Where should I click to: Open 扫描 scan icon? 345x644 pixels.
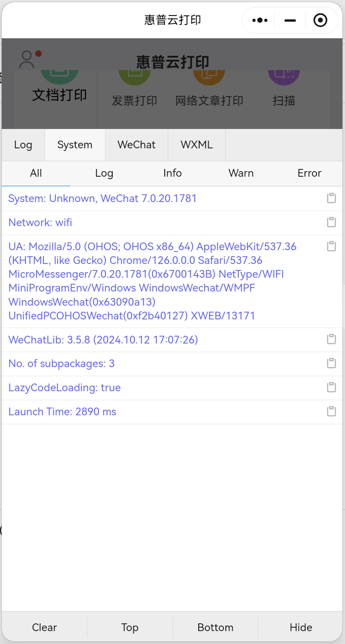tap(284, 78)
